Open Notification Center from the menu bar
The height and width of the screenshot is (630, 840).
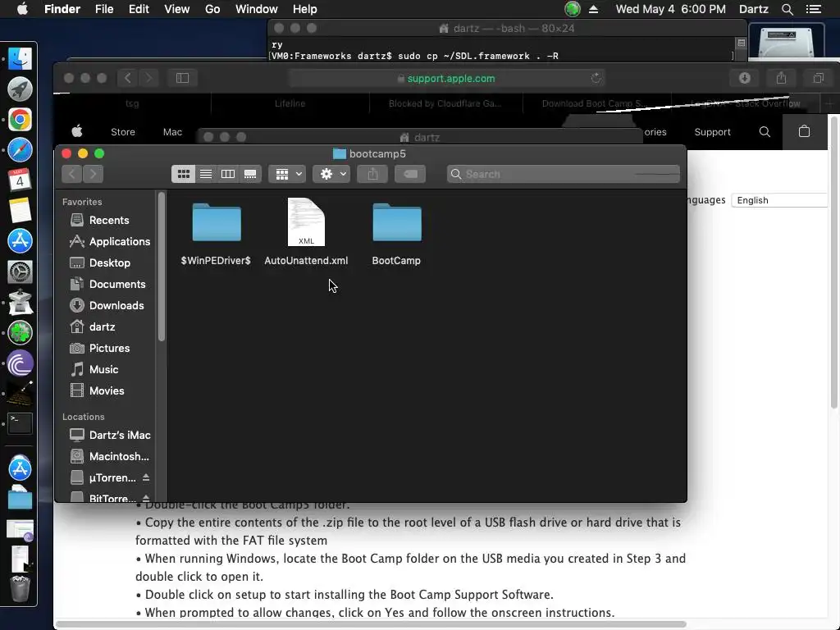[x=814, y=9]
